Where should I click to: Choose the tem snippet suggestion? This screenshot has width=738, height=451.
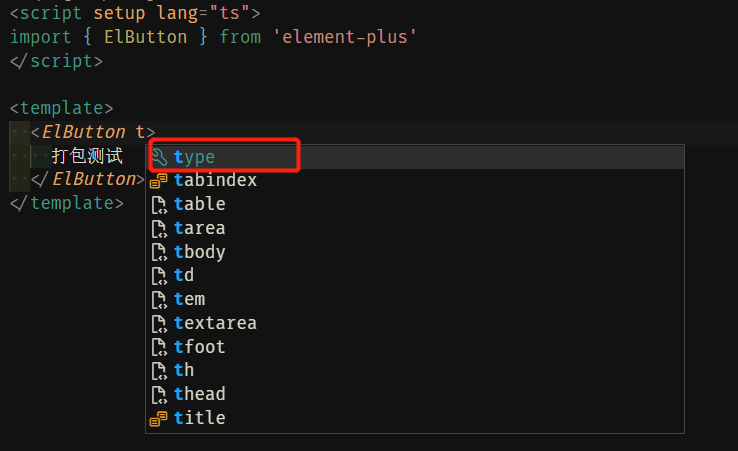(x=415, y=299)
